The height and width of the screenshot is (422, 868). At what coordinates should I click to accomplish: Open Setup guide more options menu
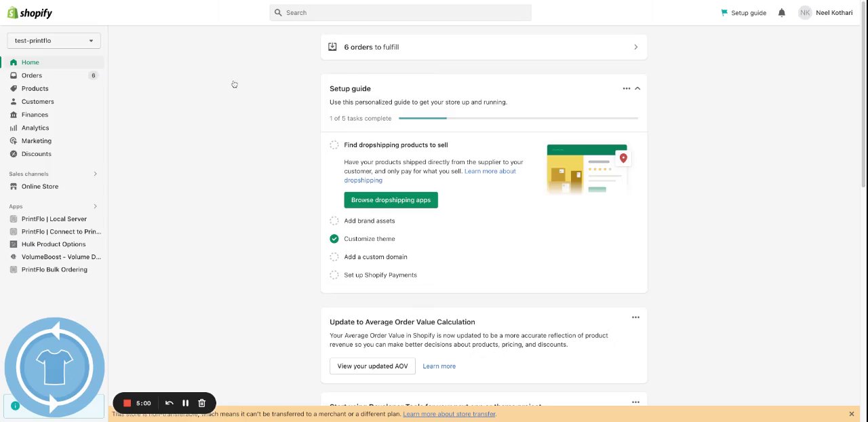pos(627,88)
